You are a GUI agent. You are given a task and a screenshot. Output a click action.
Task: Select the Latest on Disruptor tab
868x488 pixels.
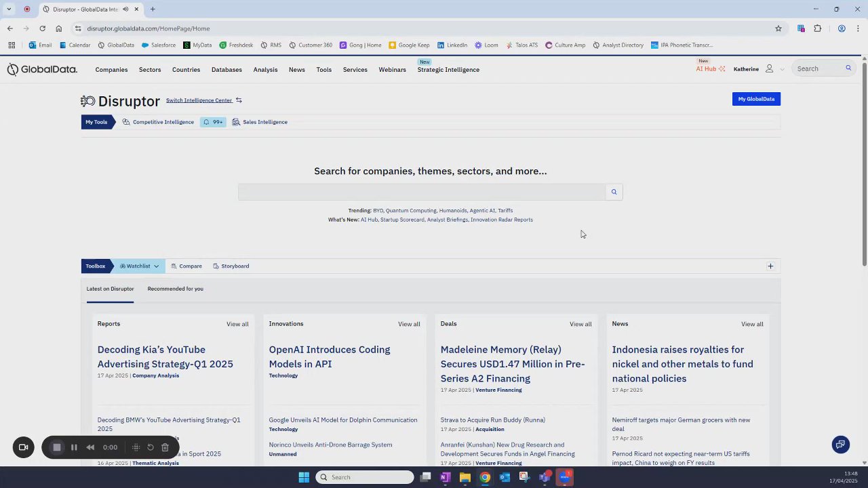110,289
